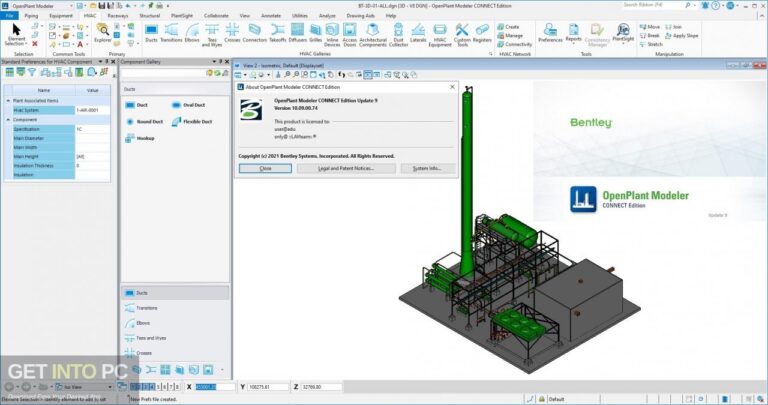Collapse the Plant Associated Items group
Viewport: 768px width, 405px height.
[8, 100]
